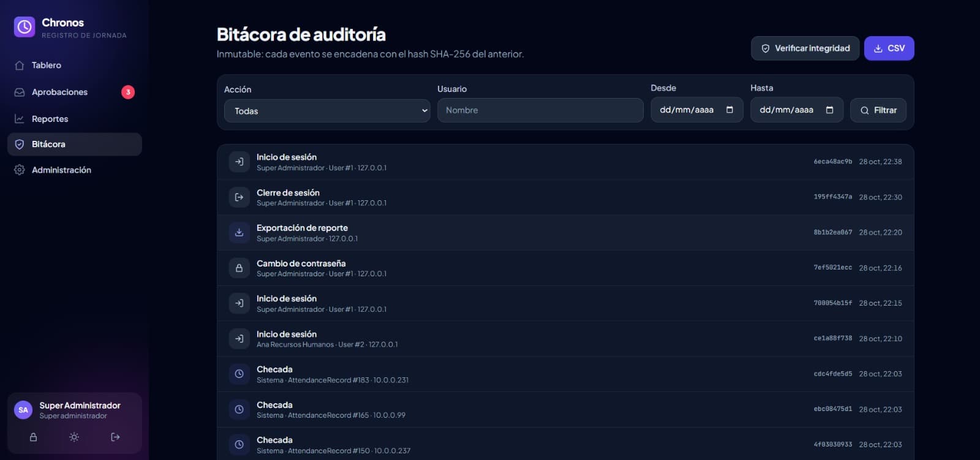The width and height of the screenshot is (980, 460).
Task: Click the logout icon in user panel
Action: pos(115,437)
